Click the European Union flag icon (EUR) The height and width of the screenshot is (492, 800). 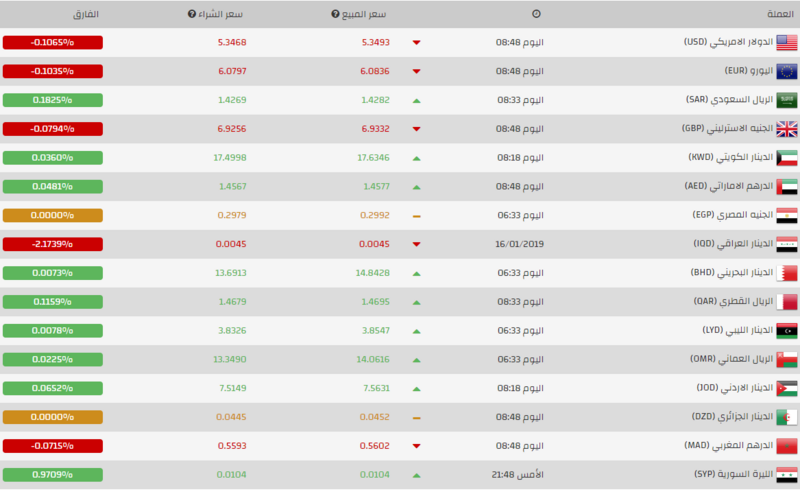tap(787, 71)
